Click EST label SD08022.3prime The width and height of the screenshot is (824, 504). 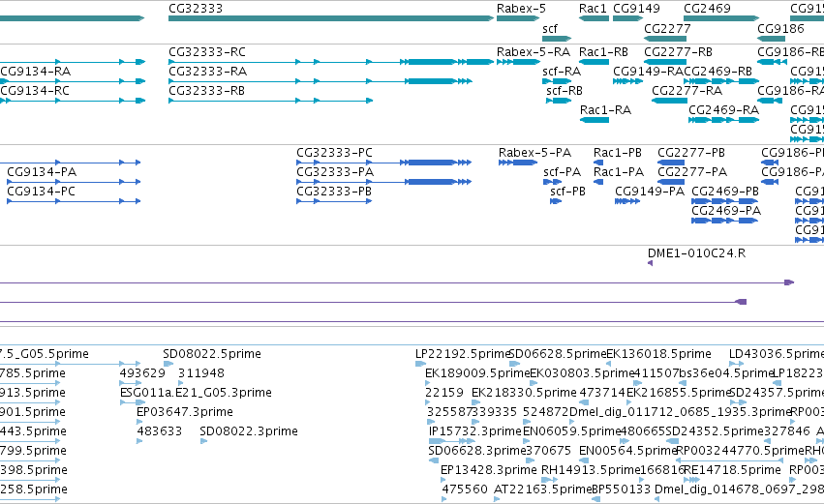pos(249,431)
